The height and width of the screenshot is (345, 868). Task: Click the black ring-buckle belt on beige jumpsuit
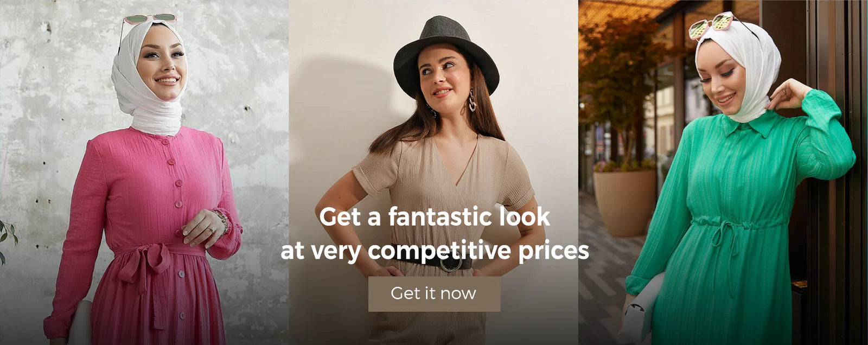pyautogui.click(x=450, y=263)
